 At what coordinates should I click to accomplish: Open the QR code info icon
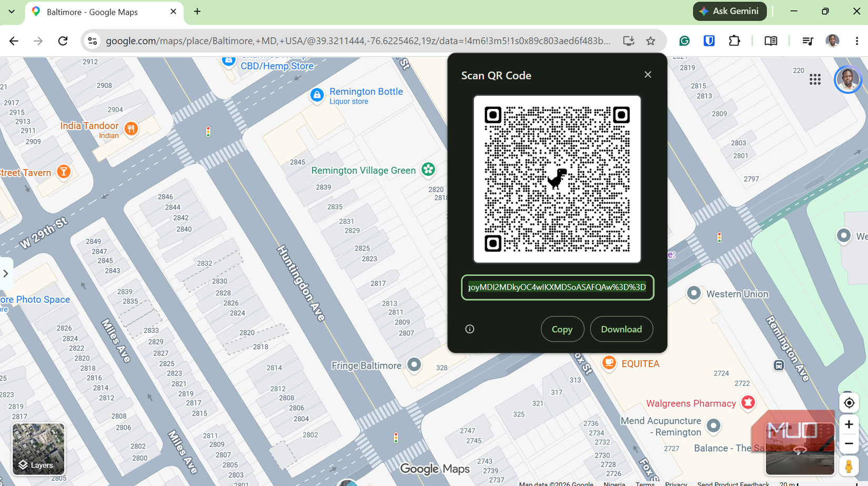pos(470,329)
